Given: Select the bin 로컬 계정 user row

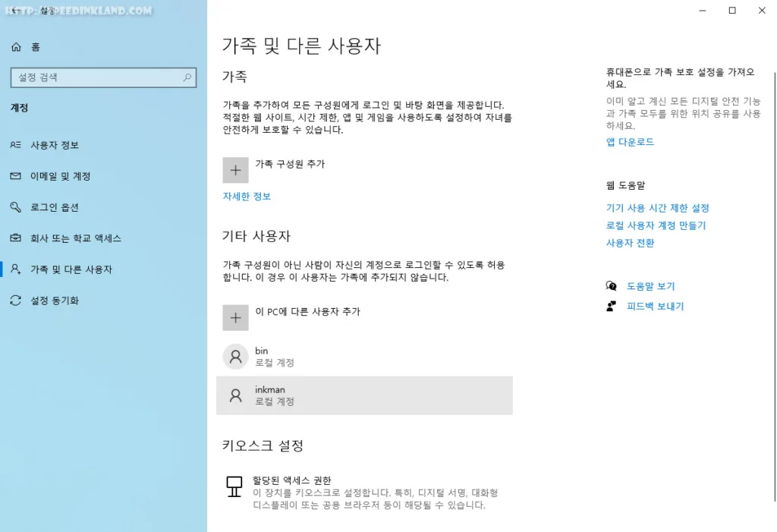Looking at the screenshot, I should (x=364, y=357).
